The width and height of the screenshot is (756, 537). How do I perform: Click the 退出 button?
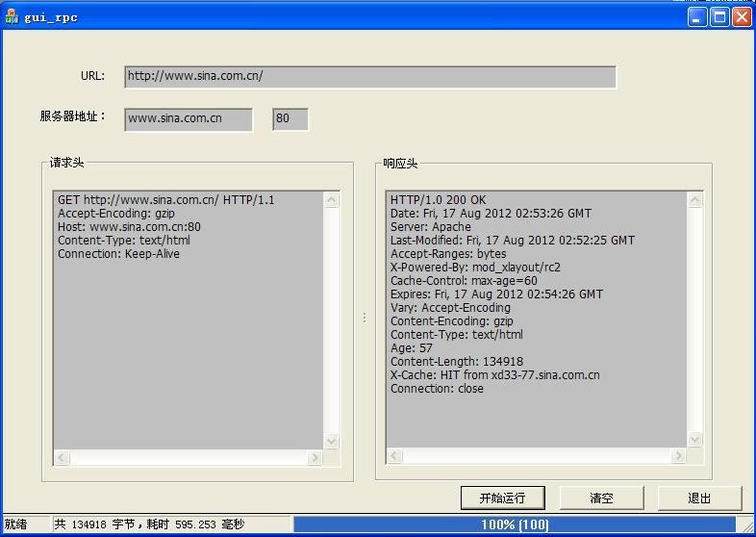pyautogui.click(x=699, y=498)
